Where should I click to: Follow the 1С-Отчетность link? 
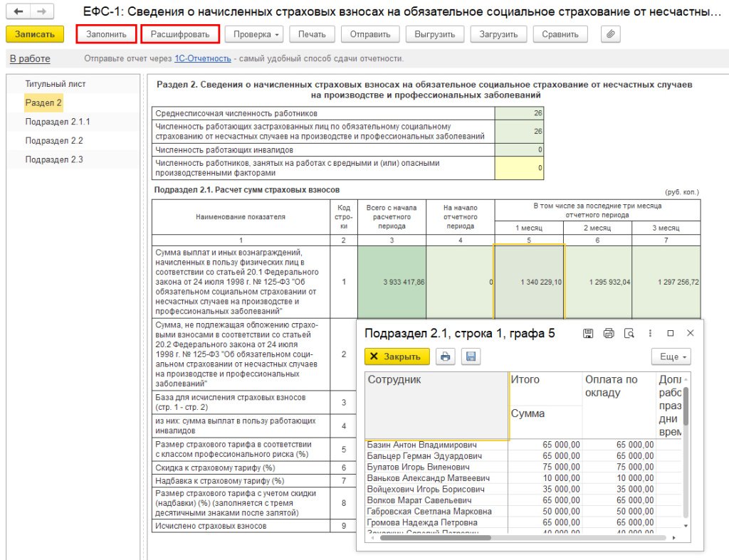(204, 58)
